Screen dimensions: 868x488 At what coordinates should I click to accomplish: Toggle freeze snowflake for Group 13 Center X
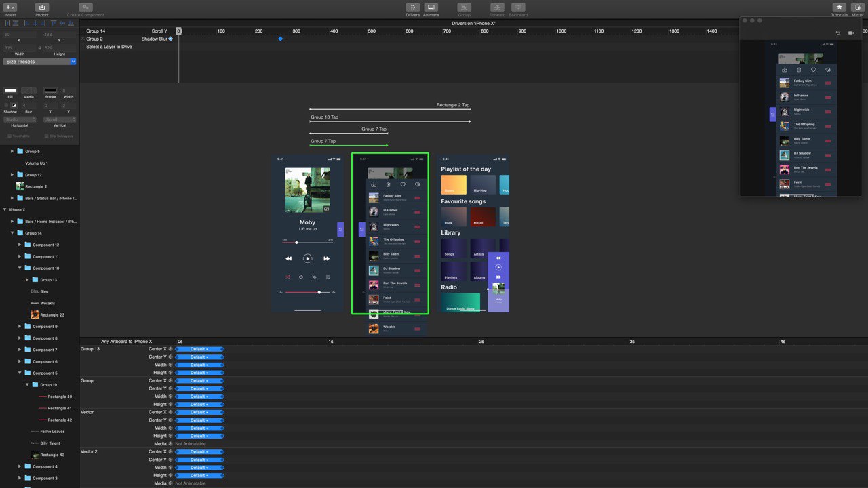point(171,349)
